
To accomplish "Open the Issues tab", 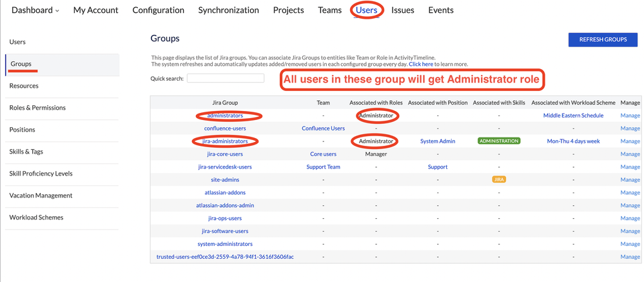I will coord(402,10).
